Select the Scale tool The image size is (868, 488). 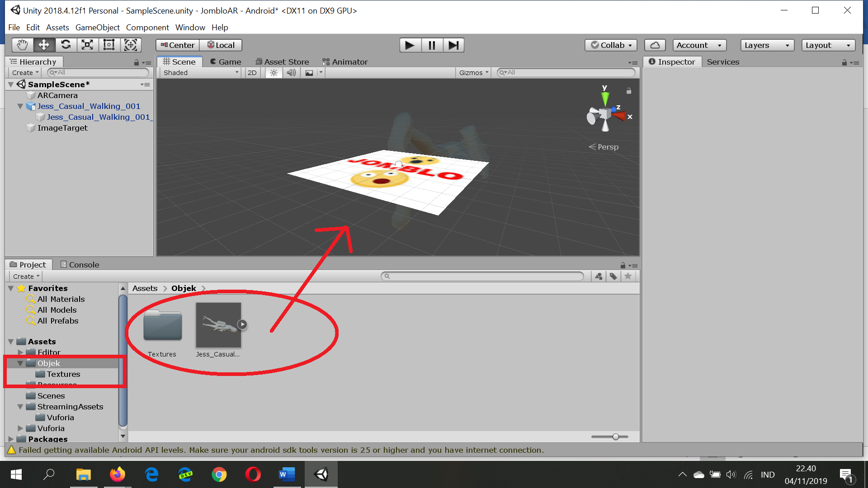coord(87,45)
